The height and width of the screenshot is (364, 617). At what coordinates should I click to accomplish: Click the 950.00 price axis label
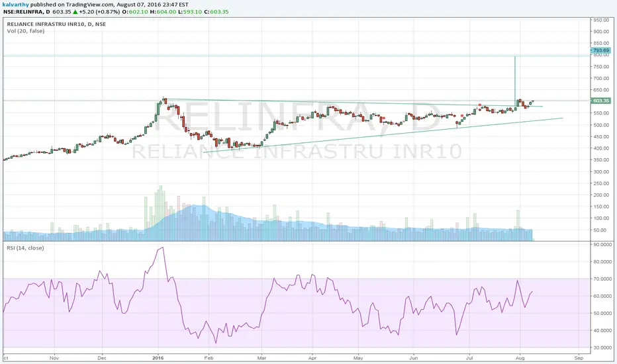point(601,20)
